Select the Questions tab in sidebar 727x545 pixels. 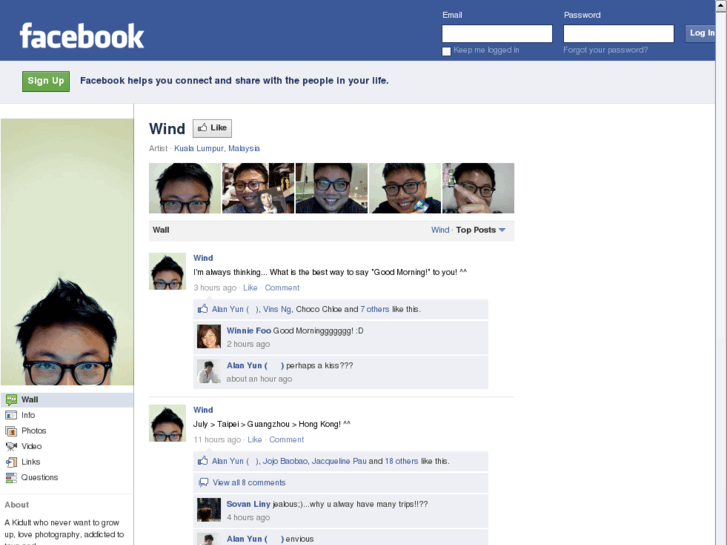click(67, 477)
